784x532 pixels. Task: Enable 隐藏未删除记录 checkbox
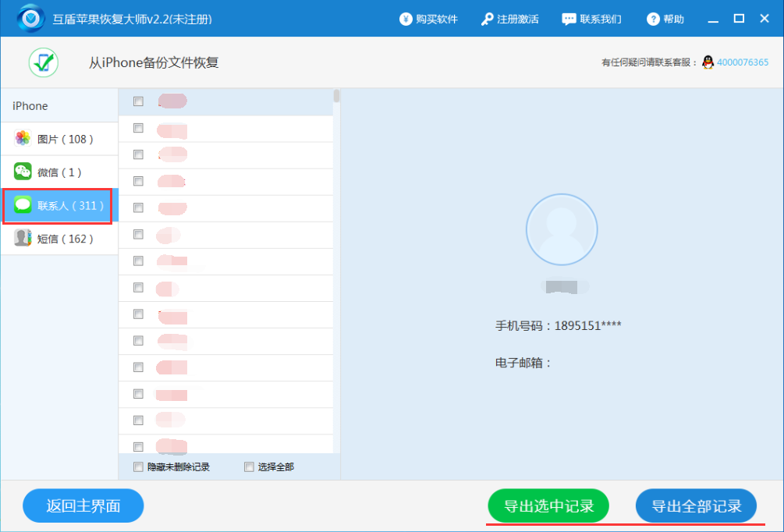point(139,467)
